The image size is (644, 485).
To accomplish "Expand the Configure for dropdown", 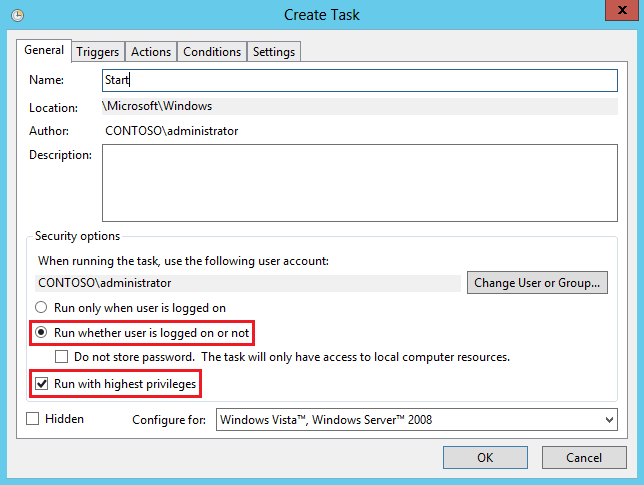I will click(416, 420).
